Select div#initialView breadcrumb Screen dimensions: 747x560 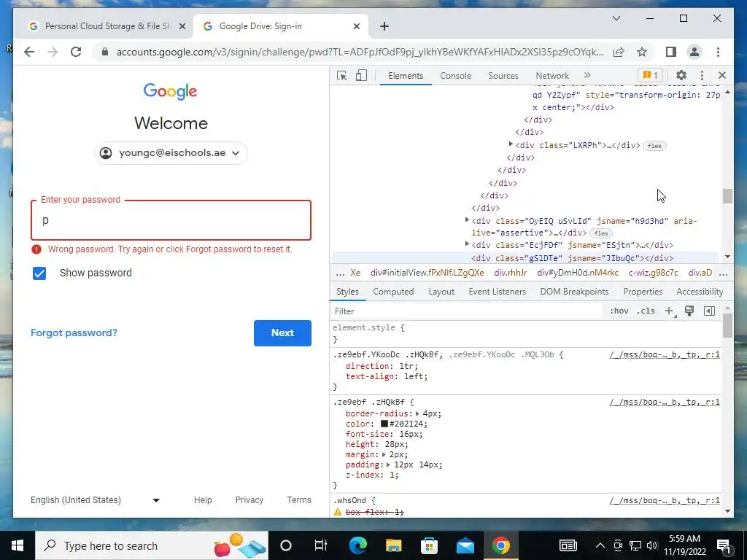(427, 273)
